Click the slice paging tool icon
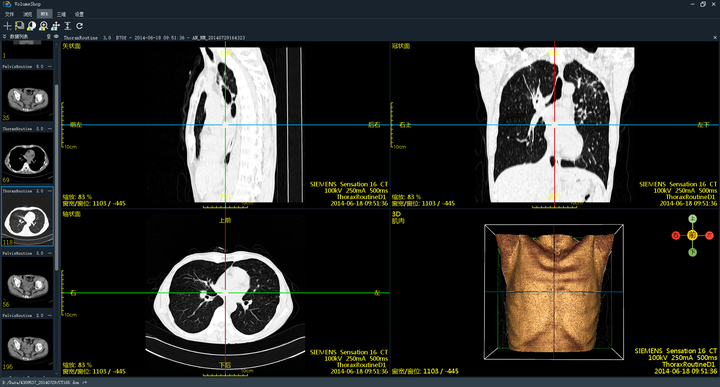Screen dimensions: 720x387 pyautogui.click(x=20, y=26)
